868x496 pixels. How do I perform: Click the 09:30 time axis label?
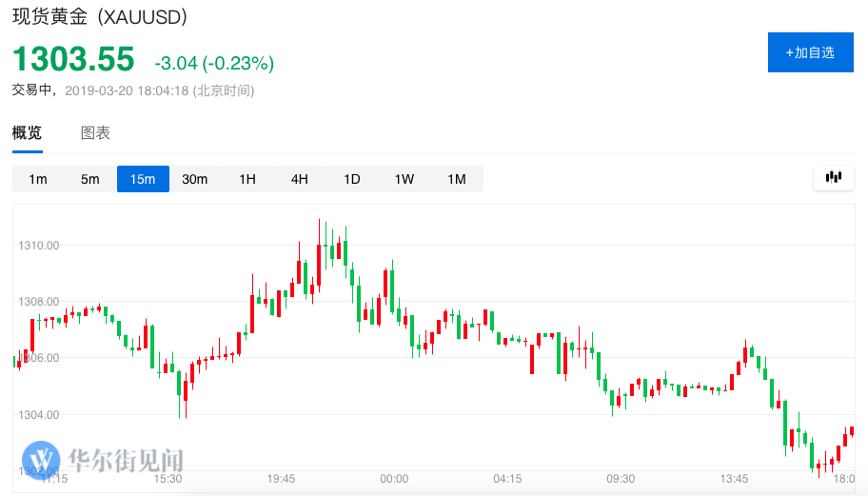click(x=621, y=479)
